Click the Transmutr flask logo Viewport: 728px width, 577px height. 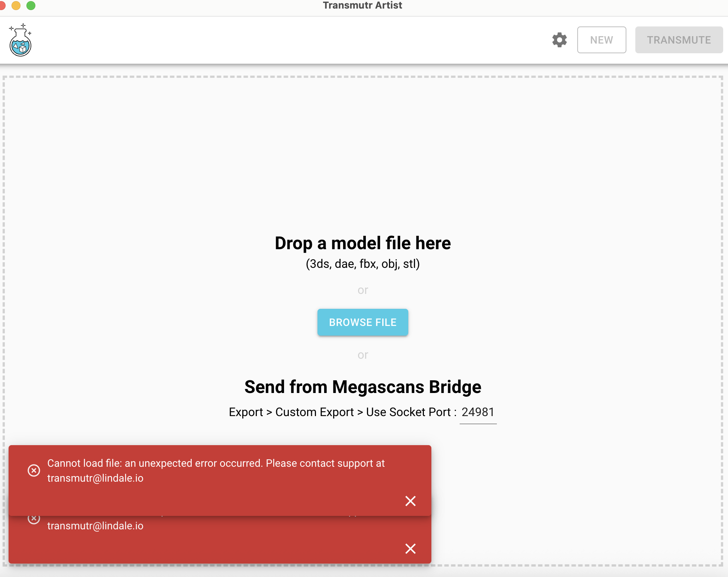tap(20, 40)
